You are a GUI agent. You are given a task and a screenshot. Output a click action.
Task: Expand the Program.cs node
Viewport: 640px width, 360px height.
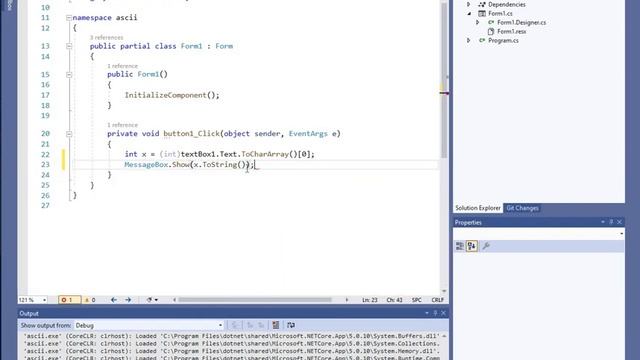click(x=469, y=40)
